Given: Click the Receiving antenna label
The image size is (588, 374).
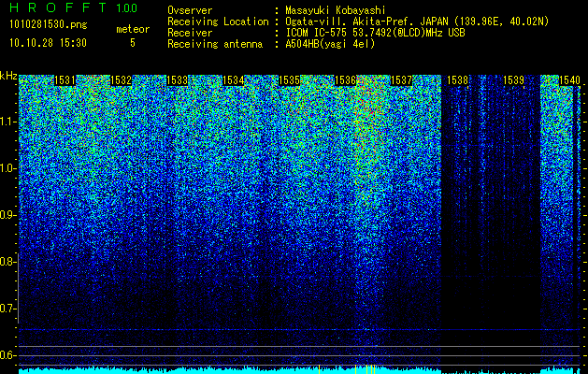Looking at the screenshot, I should tap(215, 44).
